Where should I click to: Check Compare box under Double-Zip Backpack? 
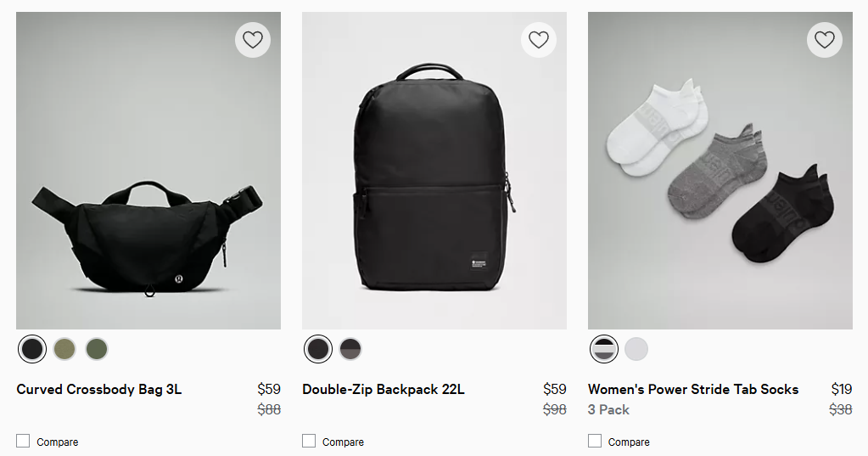coord(309,441)
